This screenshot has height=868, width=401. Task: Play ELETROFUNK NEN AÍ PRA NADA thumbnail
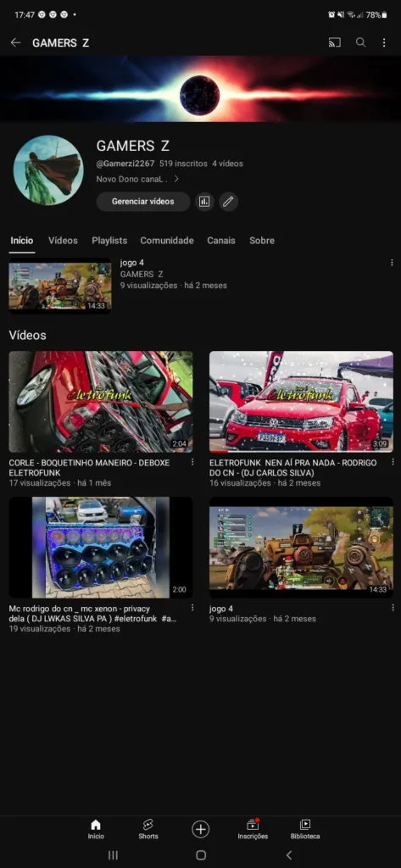coord(301,401)
